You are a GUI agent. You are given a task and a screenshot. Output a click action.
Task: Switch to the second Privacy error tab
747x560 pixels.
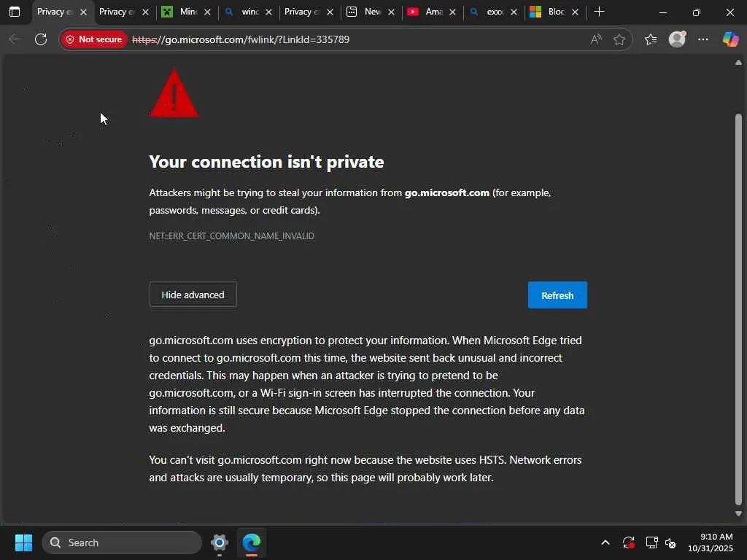[x=117, y=12]
